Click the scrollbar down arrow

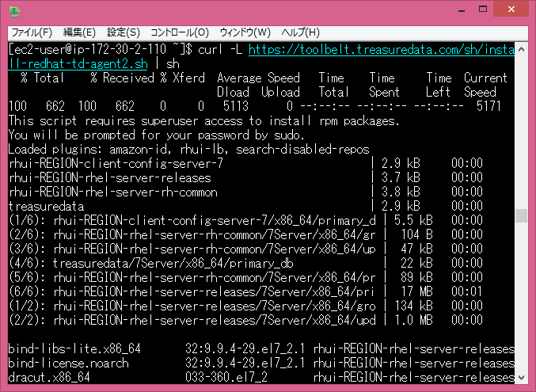[520, 377]
